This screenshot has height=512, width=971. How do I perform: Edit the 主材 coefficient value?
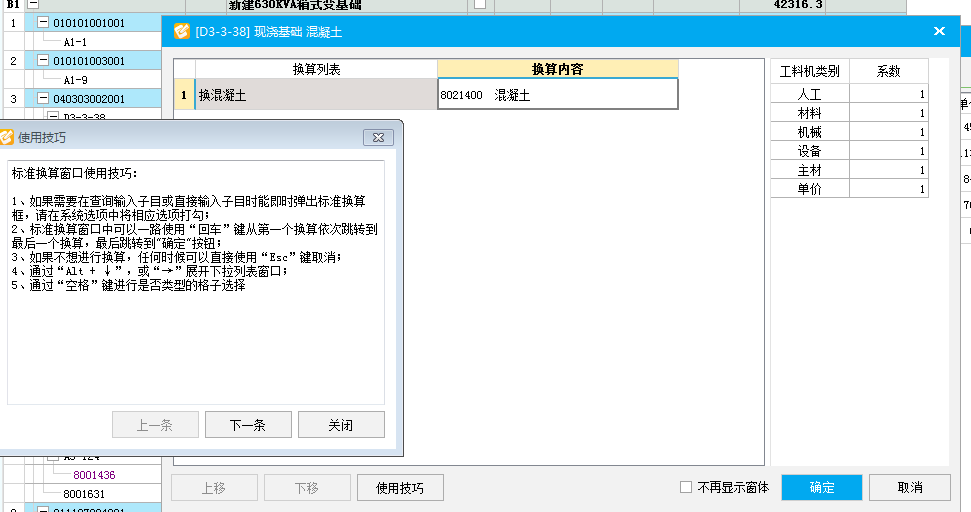889,170
